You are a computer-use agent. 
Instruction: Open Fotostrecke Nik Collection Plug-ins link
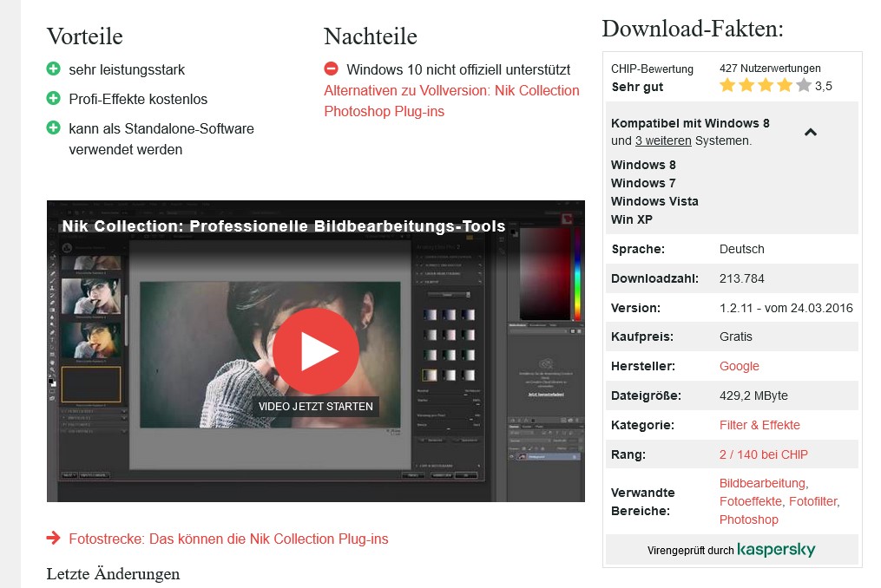coord(228,539)
